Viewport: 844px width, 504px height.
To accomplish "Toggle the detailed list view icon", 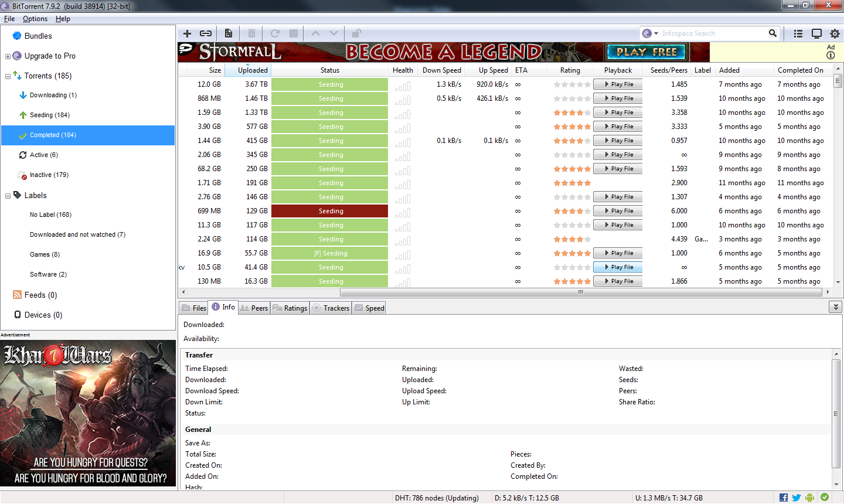I will (x=798, y=33).
